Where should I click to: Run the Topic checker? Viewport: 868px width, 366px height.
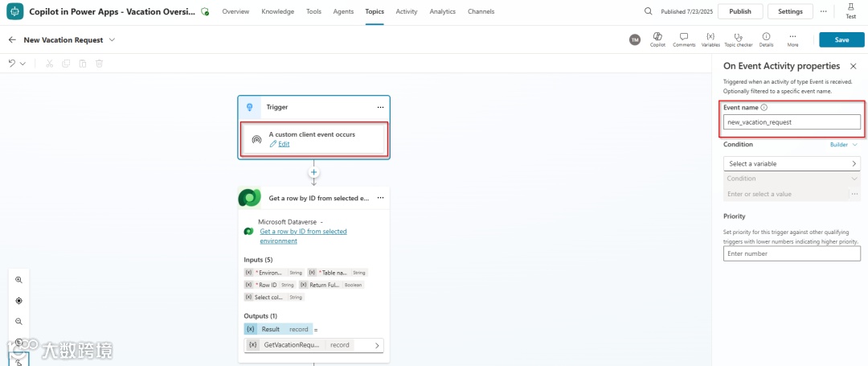(738, 39)
